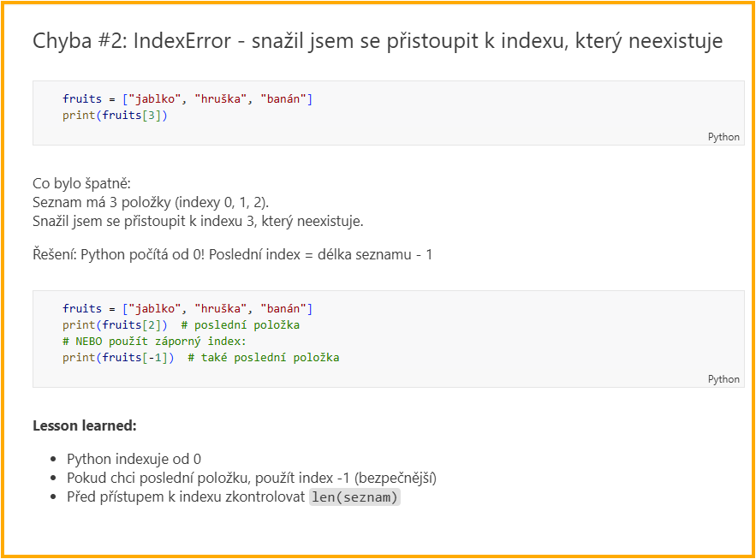The height and width of the screenshot is (559, 756).
Task: Click the "Python" label under second code block
Action: pos(723,378)
